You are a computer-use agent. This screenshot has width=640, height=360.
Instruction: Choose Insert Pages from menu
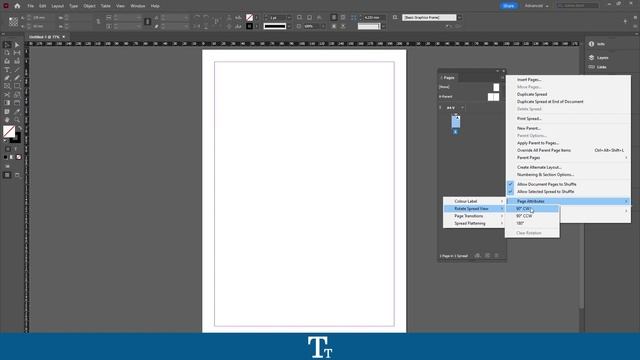[x=569, y=80]
